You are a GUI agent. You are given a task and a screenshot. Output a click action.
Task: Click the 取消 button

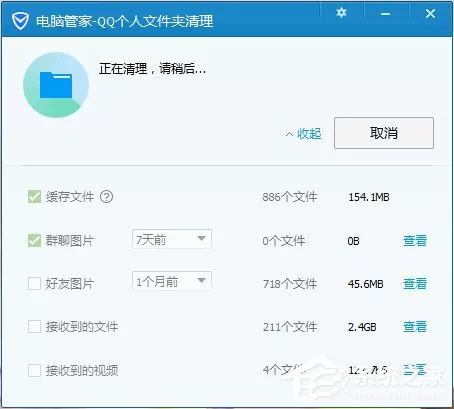384,133
